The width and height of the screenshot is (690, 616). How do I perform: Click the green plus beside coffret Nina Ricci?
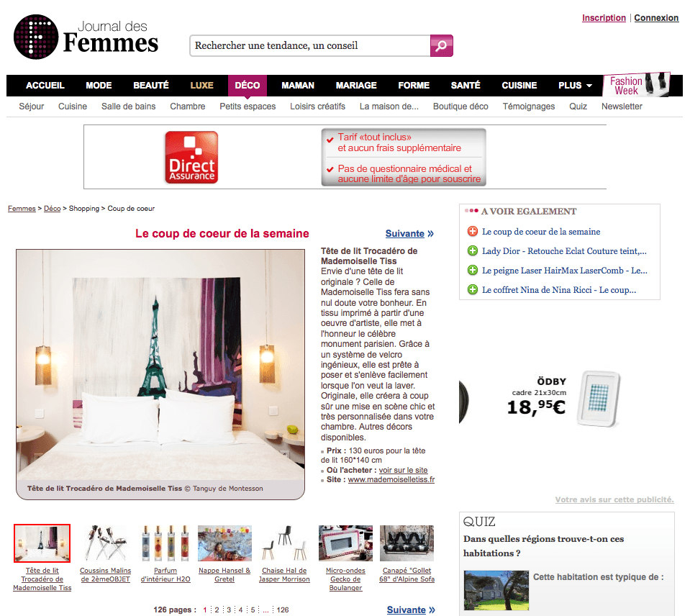[x=472, y=289]
